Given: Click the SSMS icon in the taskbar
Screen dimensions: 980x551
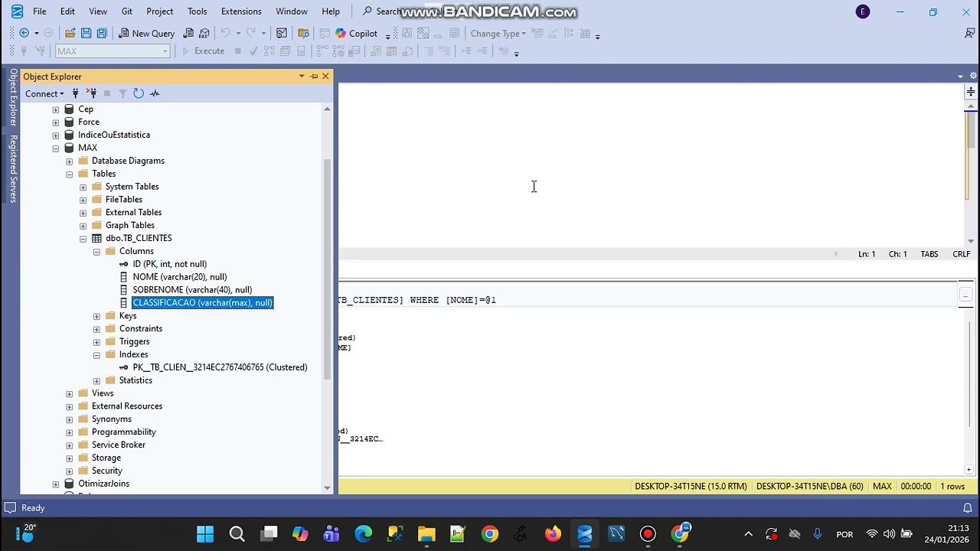Looking at the screenshot, I should (x=584, y=534).
